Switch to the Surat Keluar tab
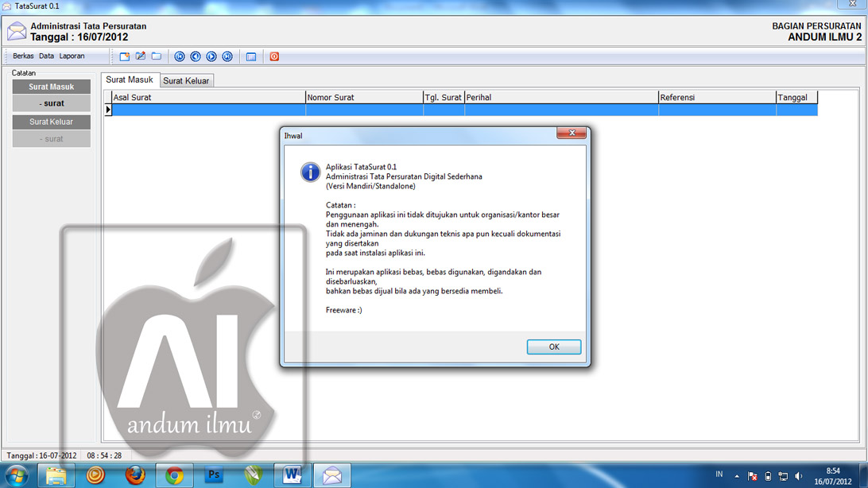This screenshot has width=868, height=488. pos(186,81)
